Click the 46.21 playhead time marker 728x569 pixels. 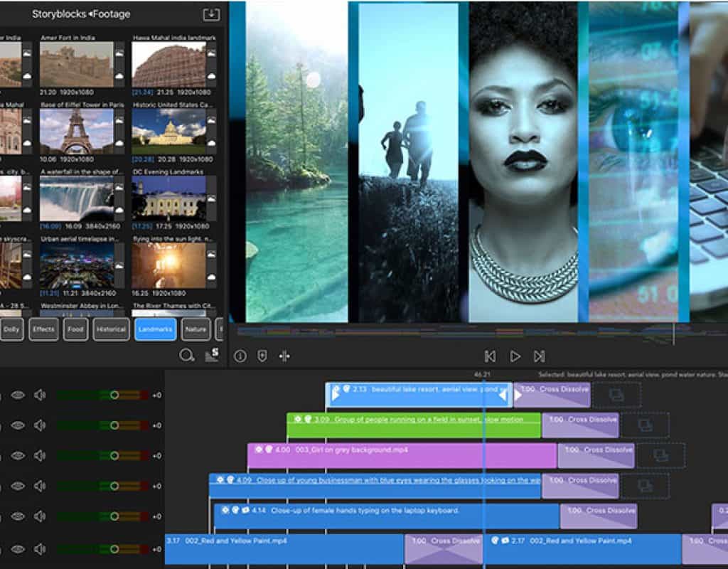pyautogui.click(x=483, y=374)
